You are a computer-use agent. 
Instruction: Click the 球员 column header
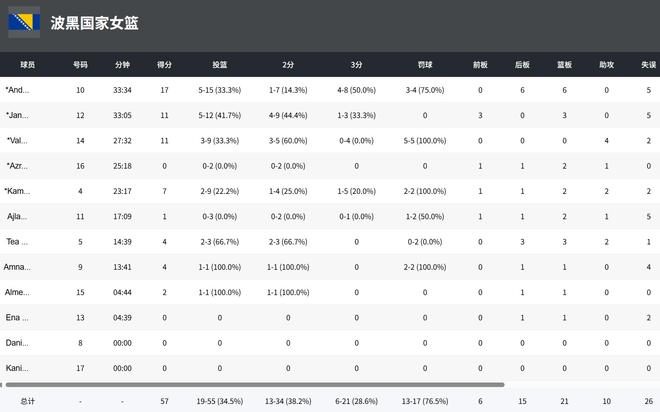[x=28, y=65]
